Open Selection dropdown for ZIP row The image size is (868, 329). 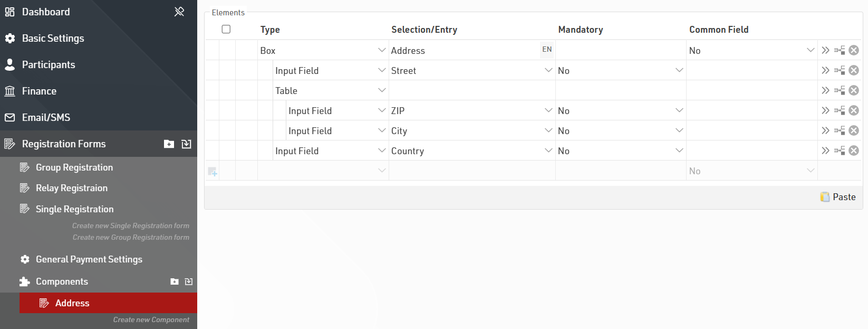pyautogui.click(x=548, y=110)
